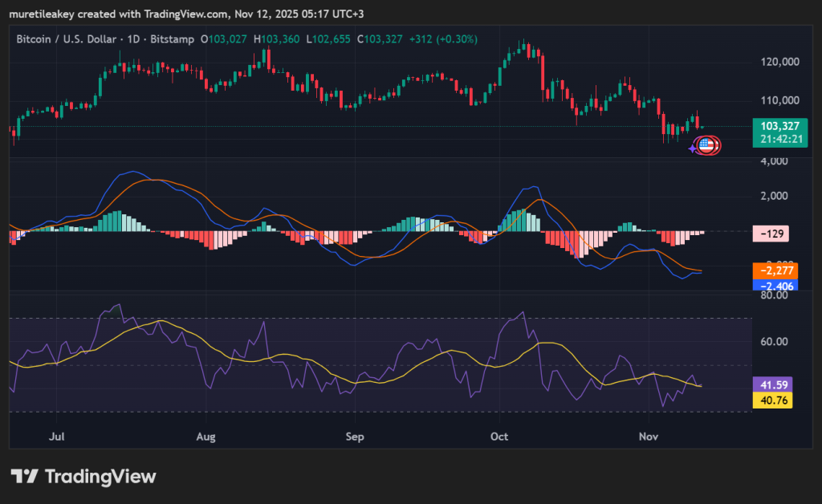
Task: Select the blue -2,406 MACD value label
Action: coord(775,285)
